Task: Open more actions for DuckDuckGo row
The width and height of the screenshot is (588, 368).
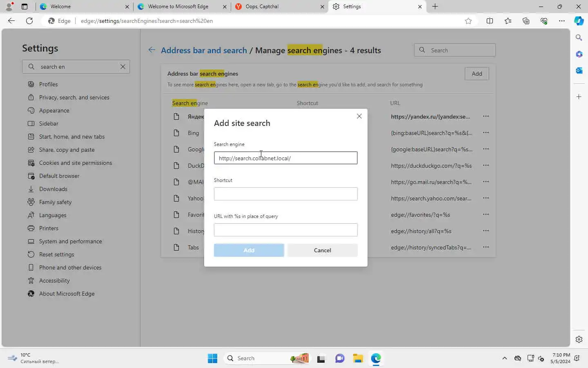Action: click(x=486, y=165)
